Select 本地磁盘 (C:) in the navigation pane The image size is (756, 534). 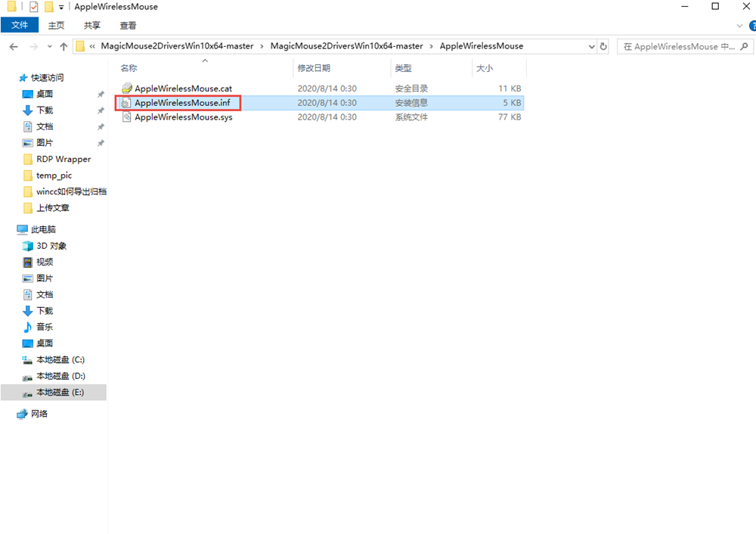(x=60, y=359)
